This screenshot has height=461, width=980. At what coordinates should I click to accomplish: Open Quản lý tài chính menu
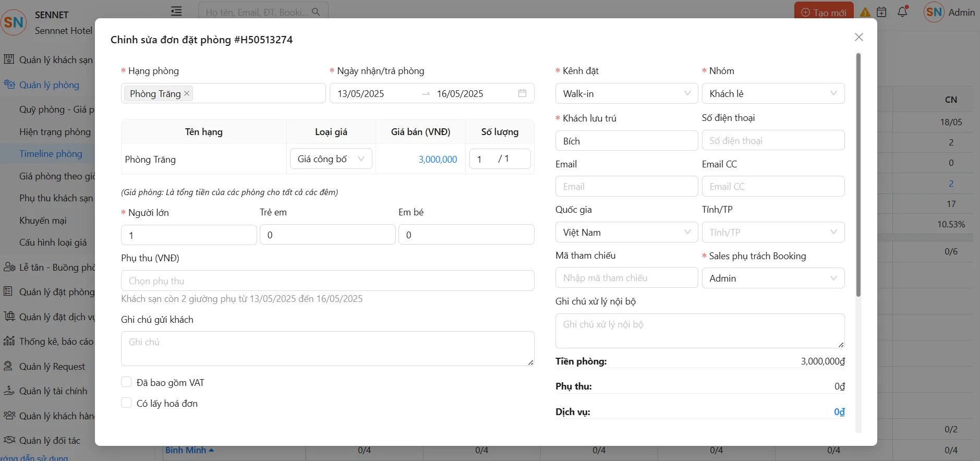pos(53,391)
